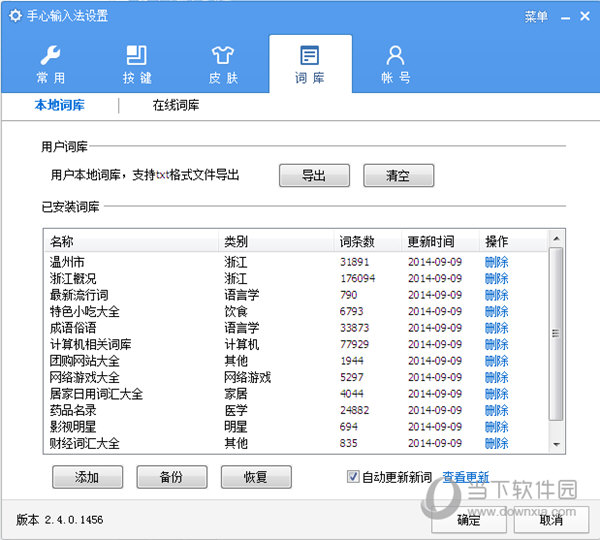The image size is (600, 540).
Task: Delete the 团购网站大全 dictionary
Action: point(496,361)
